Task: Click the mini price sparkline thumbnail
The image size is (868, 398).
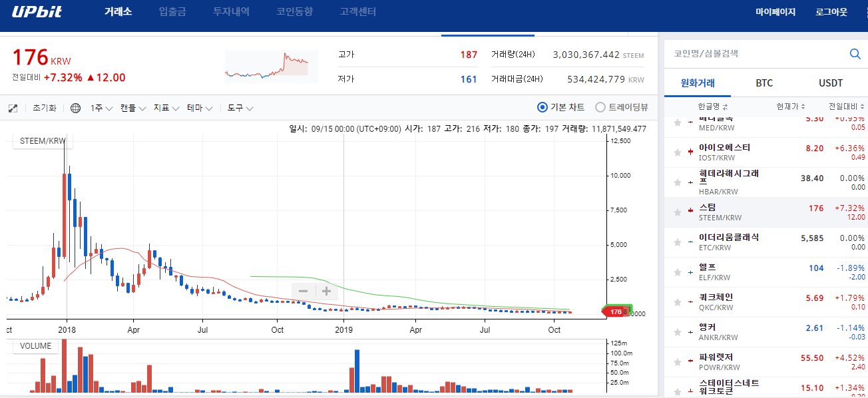Action: pos(270,67)
